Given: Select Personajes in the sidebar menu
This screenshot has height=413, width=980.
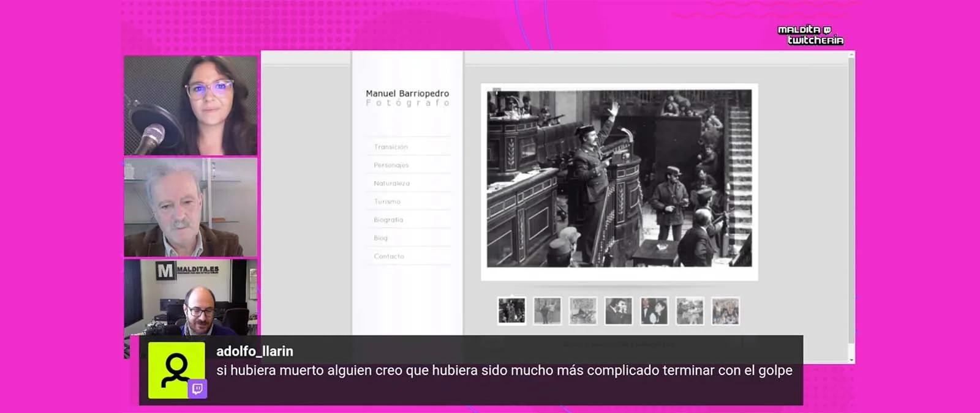Looking at the screenshot, I should click(x=391, y=165).
